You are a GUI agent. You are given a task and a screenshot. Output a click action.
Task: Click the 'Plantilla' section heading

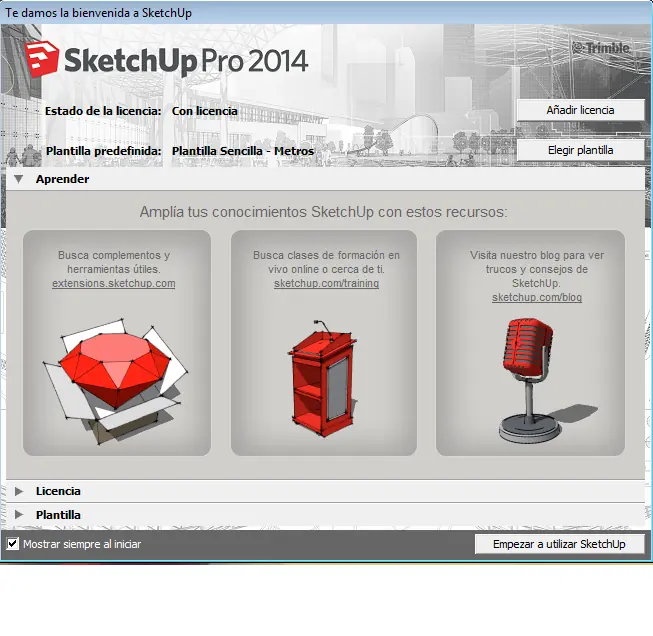pyautogui.click(x=58, y=515)
